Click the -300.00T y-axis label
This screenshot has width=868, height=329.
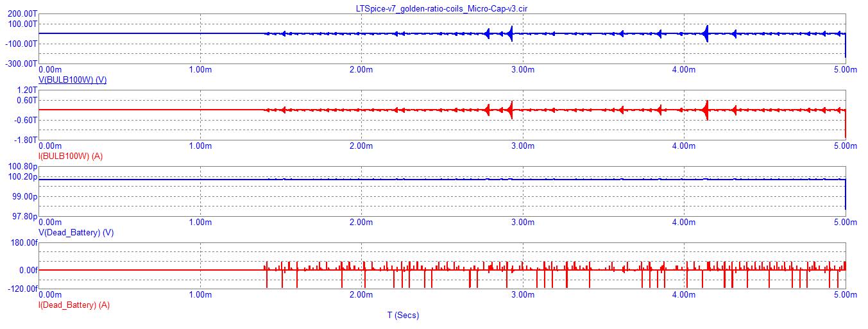21,64
